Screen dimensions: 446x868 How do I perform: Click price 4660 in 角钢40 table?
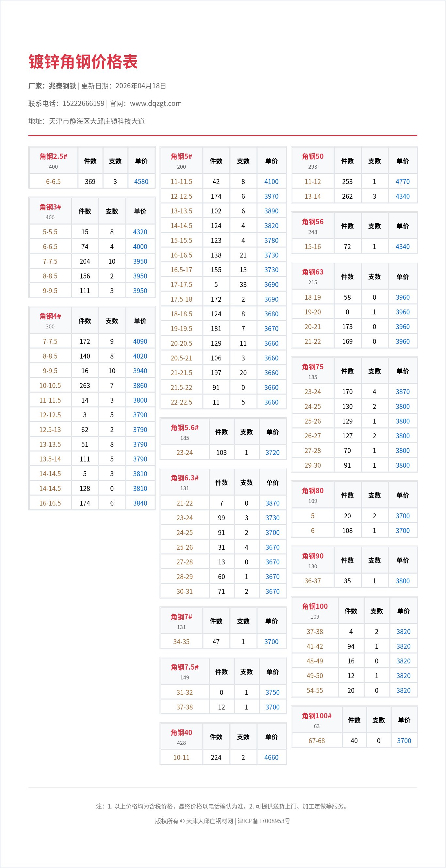point(272,758)
